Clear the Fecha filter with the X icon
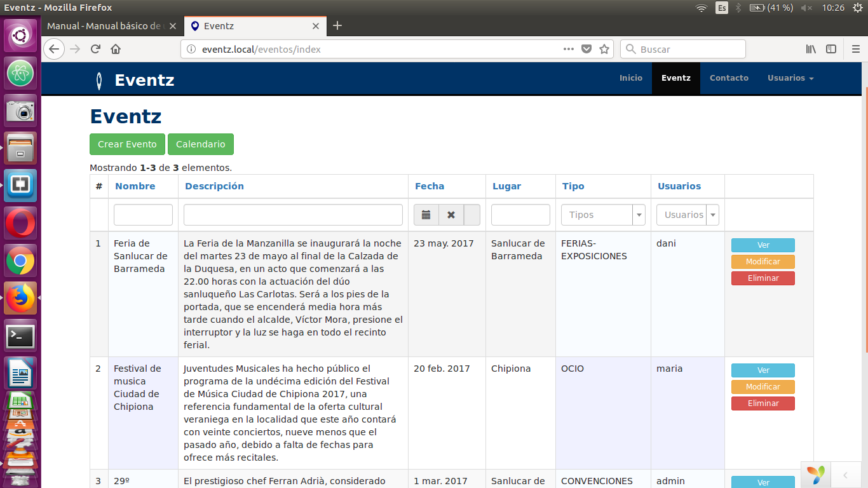868x488 pixels. pyautogui.click(x=451, y=215)
